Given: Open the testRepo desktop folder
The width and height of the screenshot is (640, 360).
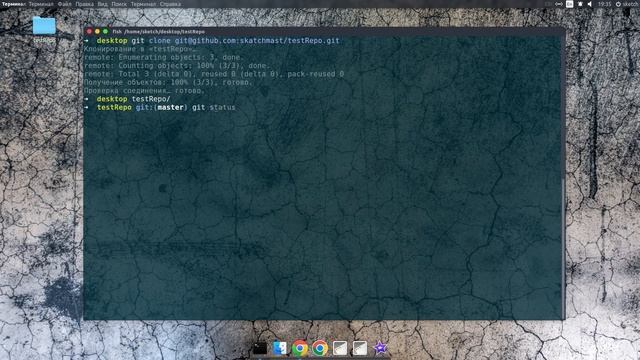Looking at the screenshot, I should coord(44,29).
